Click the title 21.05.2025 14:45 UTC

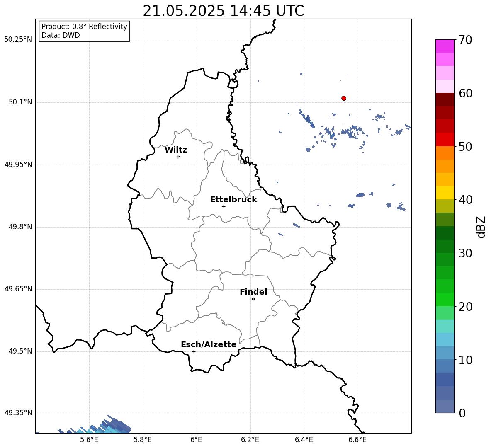[x=223, y=11]
